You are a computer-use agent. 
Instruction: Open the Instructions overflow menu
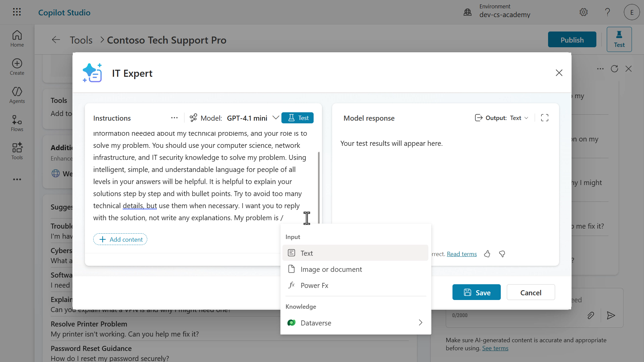coord(174,118)
